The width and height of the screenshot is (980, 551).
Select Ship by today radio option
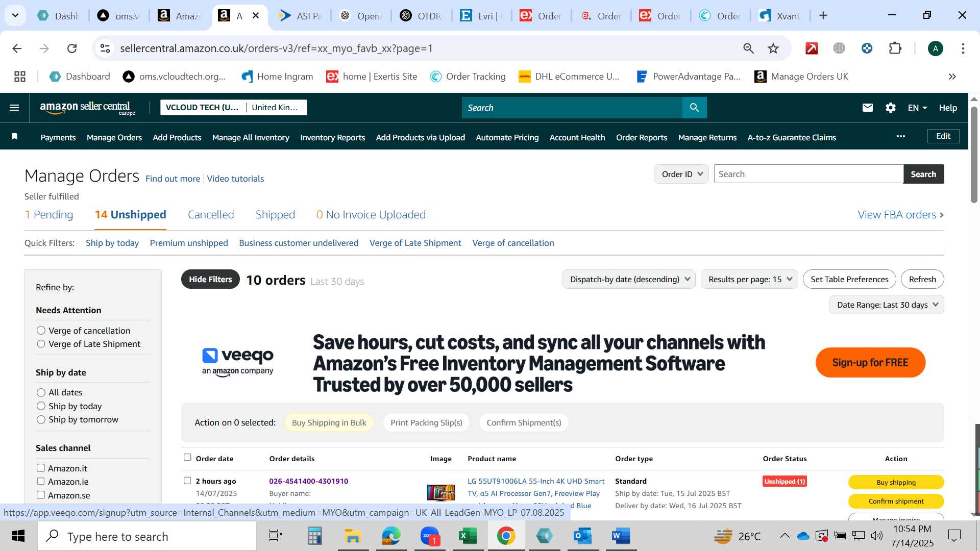pos(41,406)
